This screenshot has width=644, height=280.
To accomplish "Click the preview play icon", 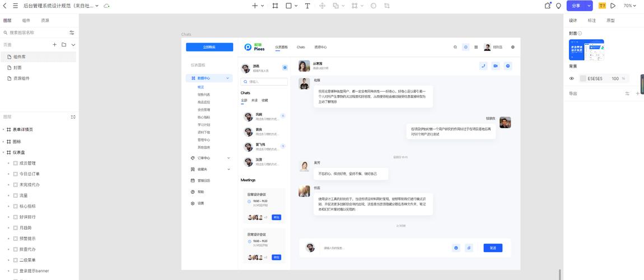I will (x=613, y=6).
